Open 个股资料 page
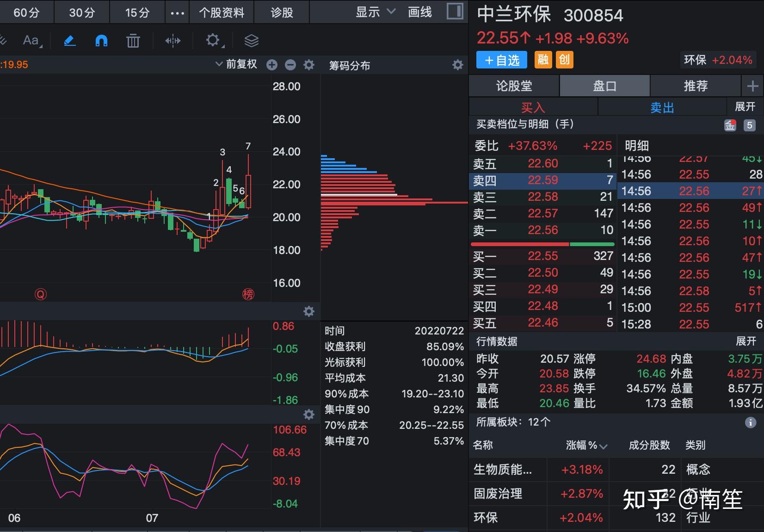The width and height of the screenshot is (764, 532). tap(222, 12)
